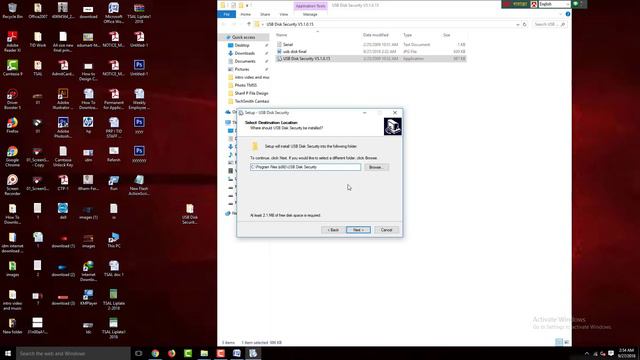This screenshot has height=360, width=640.
Task: Cancel the USB Disk Security setup
Action: pyautogui.click(x=386, y=230)
